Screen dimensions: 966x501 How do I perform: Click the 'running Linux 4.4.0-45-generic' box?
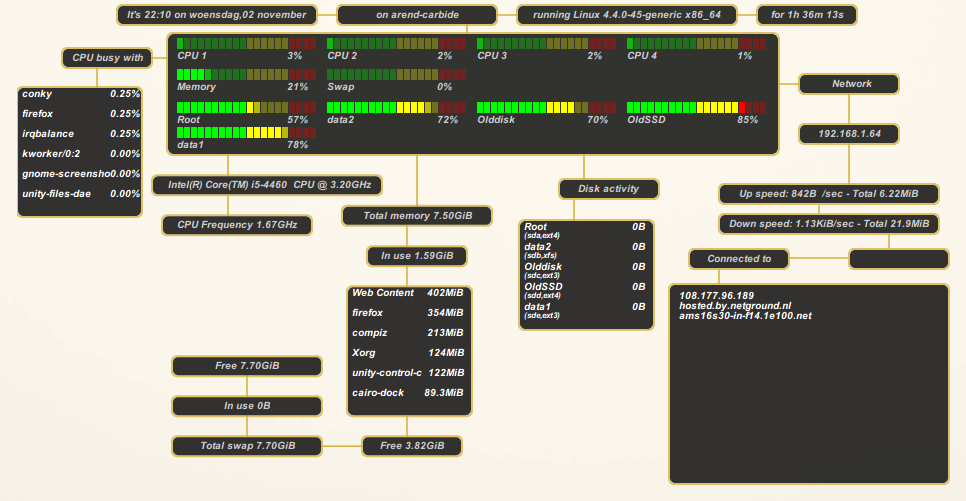(627, 15)
